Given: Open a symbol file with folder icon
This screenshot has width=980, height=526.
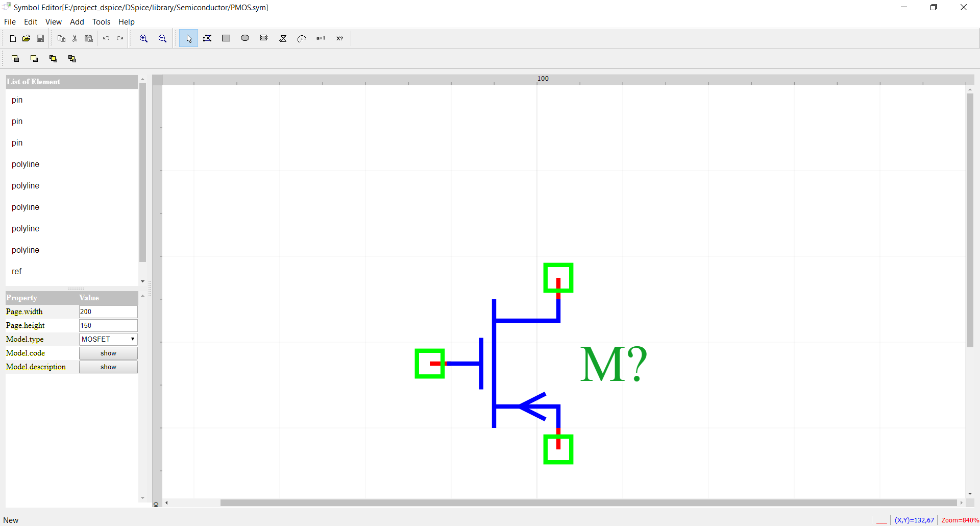Looking at the screenshot, I should point(26,38).
